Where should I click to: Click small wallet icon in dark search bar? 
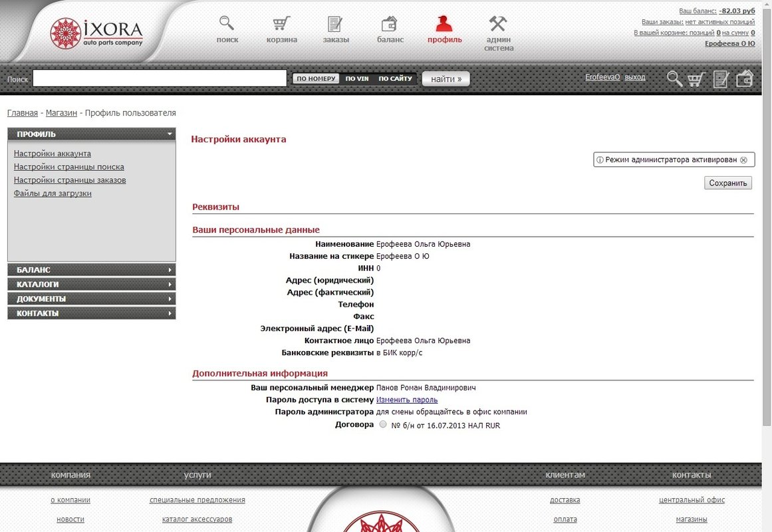click(x=744, y=79)
